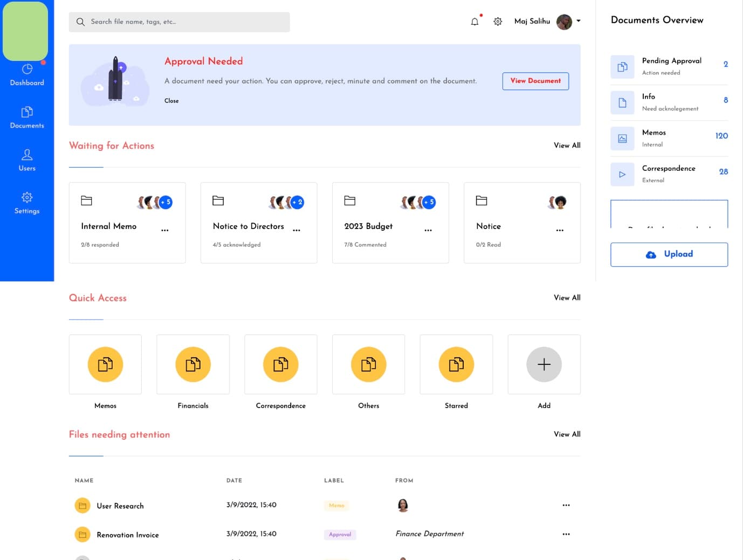Go to Documents in the sidebar
This screenshot has width=743, height=560.
[x=27, y=117]
